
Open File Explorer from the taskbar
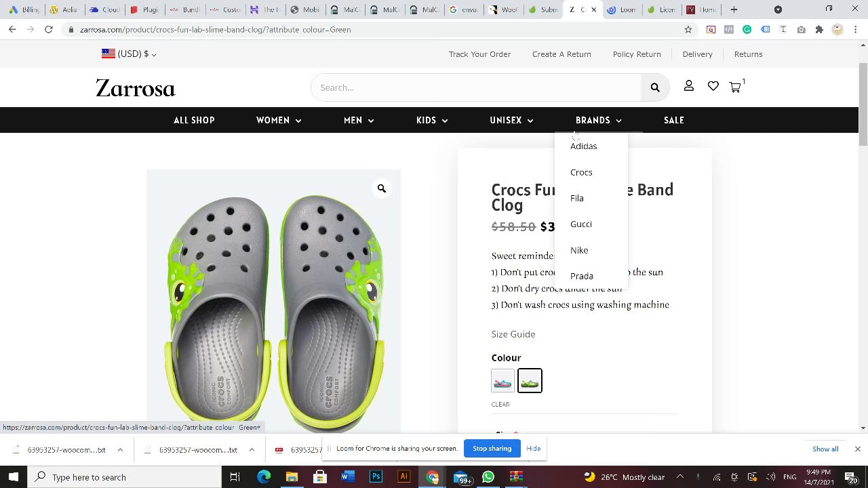(292, 477)
